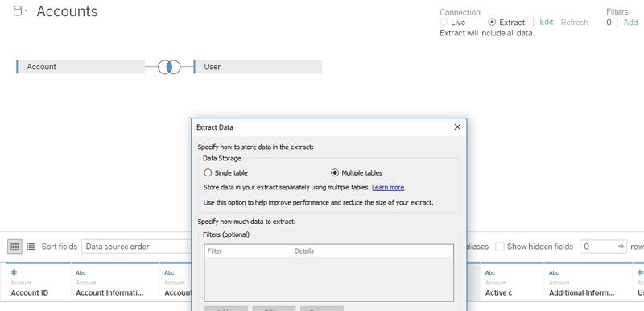
Task: Select the Account Informati... column header
Action: (110, 293)
